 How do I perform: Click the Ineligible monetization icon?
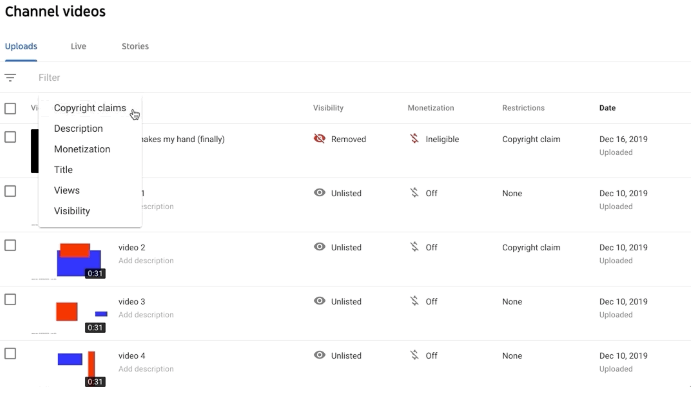click(414, 139)
